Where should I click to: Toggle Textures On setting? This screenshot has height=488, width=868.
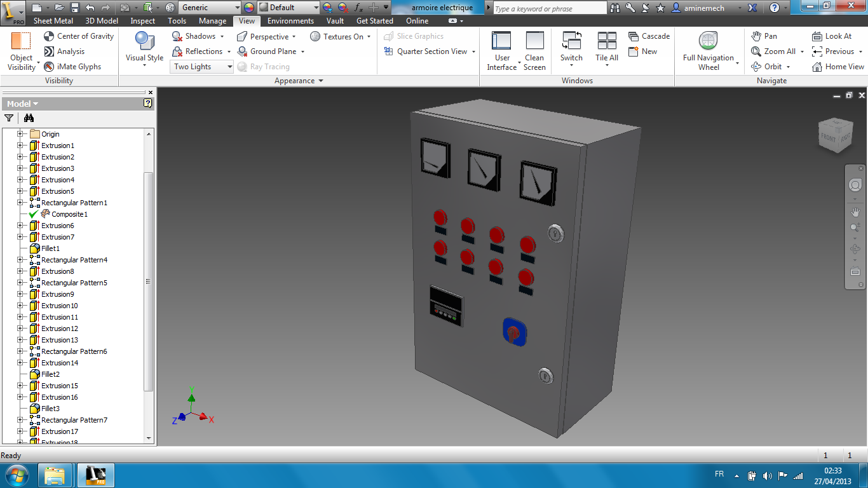click(337, 37)
